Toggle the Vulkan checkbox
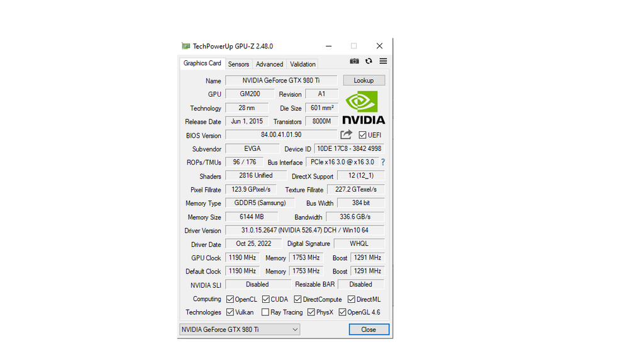This screenshot has width=644, height=362. (x=230, y=312)
